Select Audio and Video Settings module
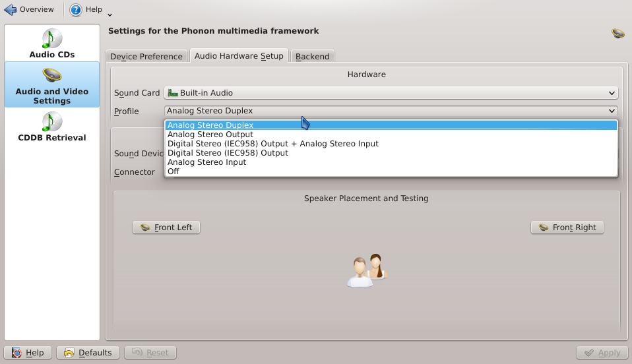The image size is (632, 364). (x=52, y=84)
